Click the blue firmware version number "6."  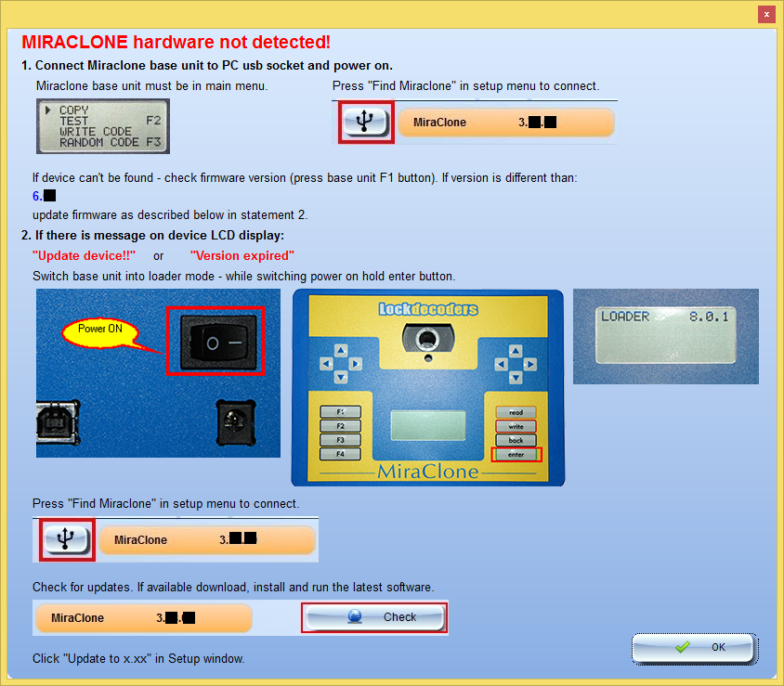click(x=37, y=196)
